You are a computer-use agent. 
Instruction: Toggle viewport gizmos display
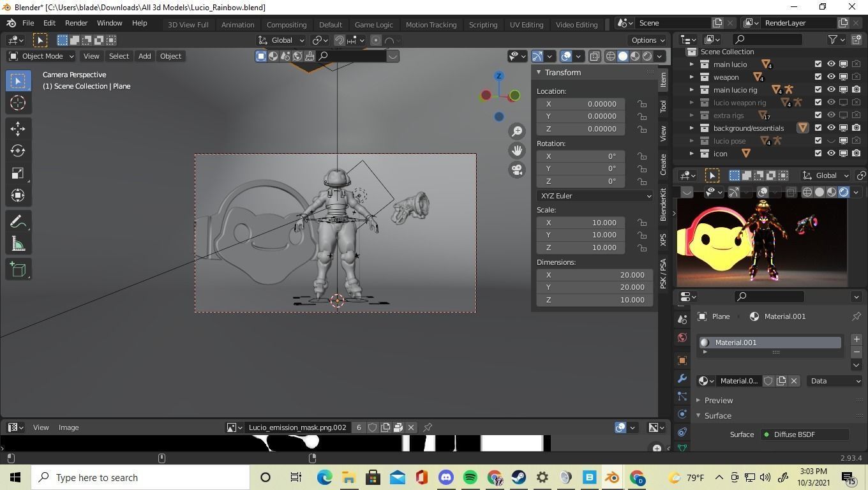[x=537, y=56]
